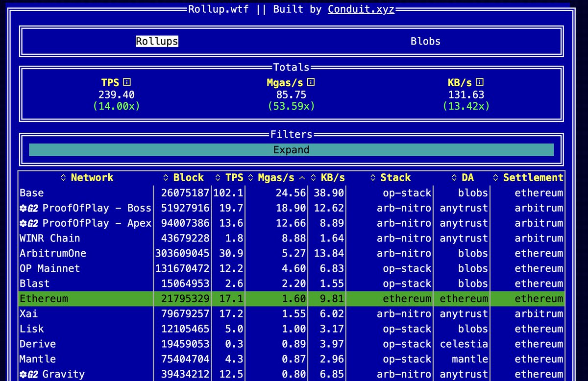The height and width of the screenshot is (381, 588).
Task: Click Ethereum block number 21795329
Action: (x=185, y=299)
